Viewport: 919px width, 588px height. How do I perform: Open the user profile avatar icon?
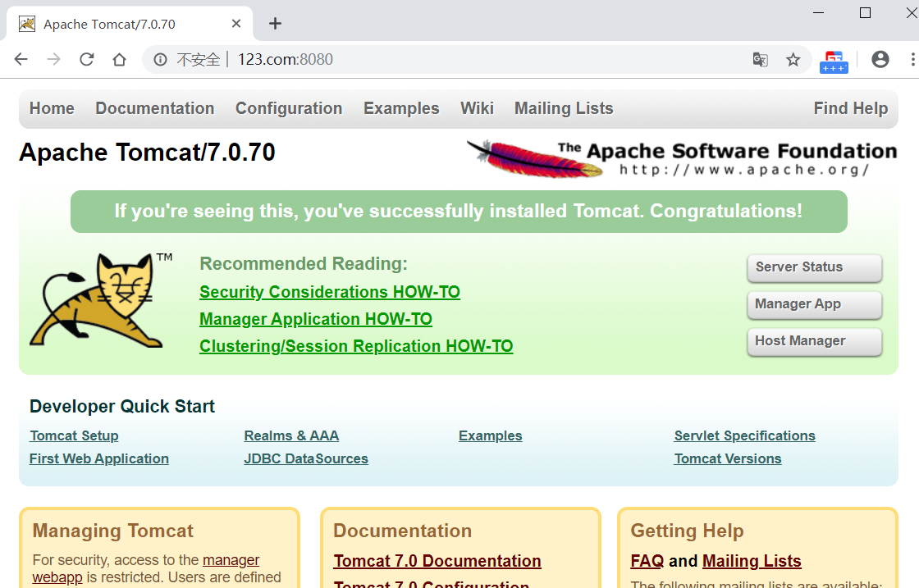click(x=880, y=59)
